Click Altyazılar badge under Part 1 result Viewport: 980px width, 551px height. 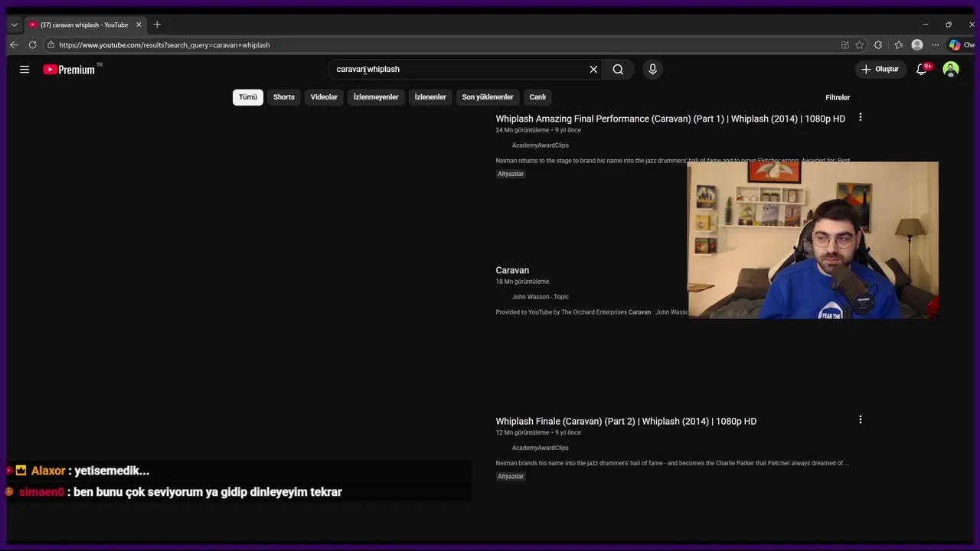coord(511,174)
